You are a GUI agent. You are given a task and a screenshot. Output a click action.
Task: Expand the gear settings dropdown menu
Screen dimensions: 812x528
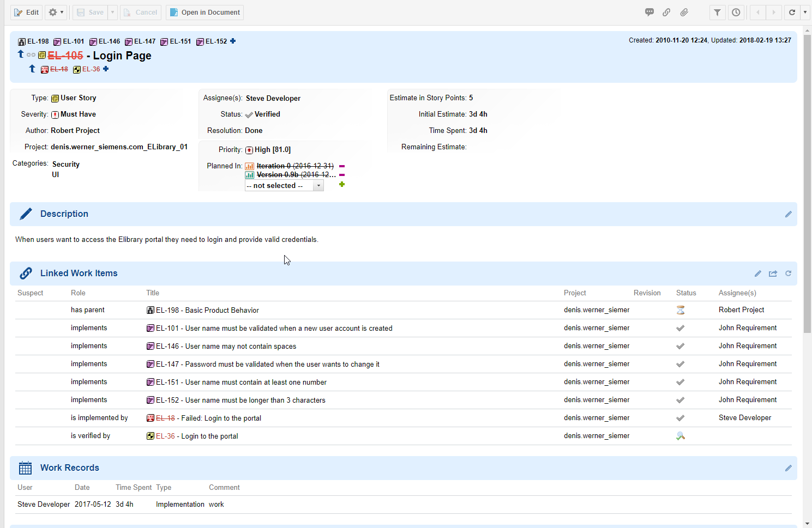[x=56, y=12]
